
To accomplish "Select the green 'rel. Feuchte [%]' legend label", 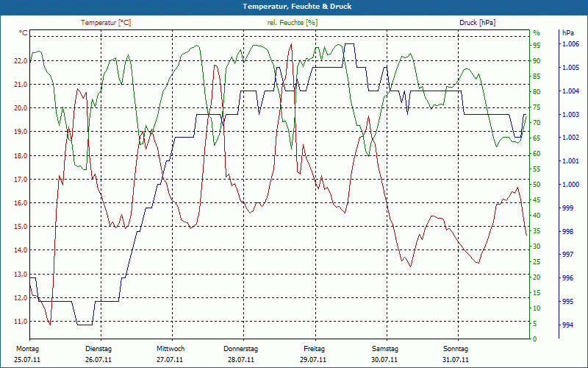I will coord(292,23).
